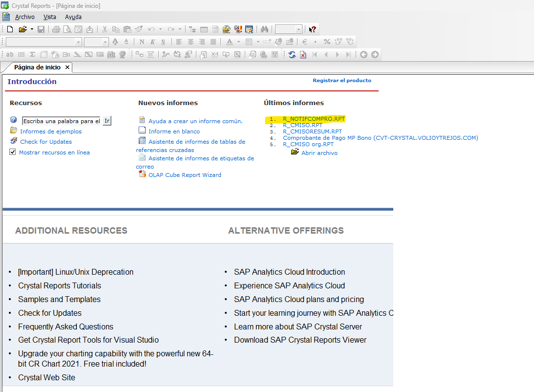Click the Percent format icon

(327, 42)
